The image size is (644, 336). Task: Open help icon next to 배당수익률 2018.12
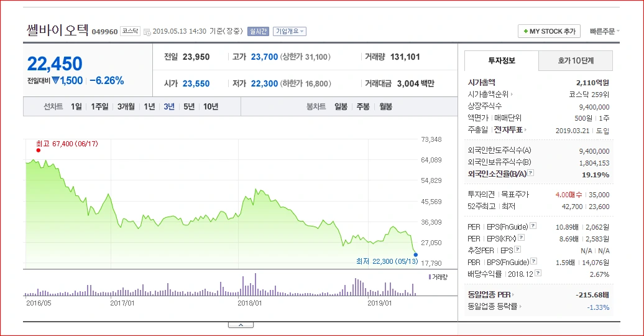(538, 273)
